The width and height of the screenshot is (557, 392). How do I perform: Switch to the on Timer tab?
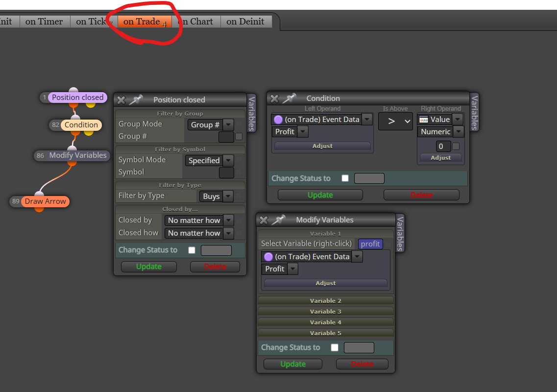click(x=44, y=22)
